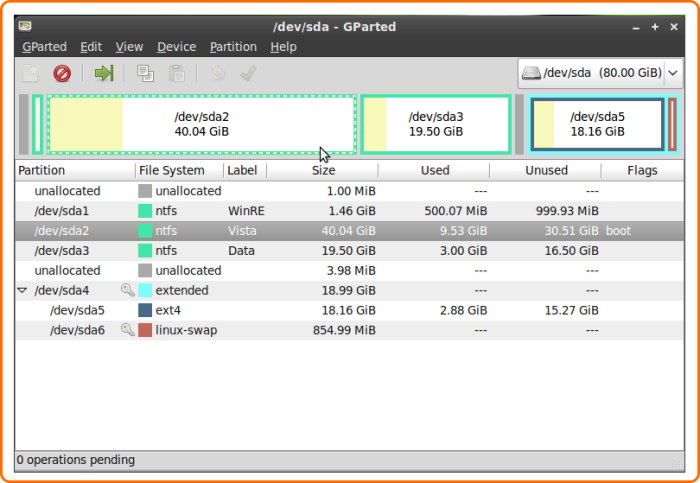
Task: Click the Undo last operation icon
Action: point(218,73)
